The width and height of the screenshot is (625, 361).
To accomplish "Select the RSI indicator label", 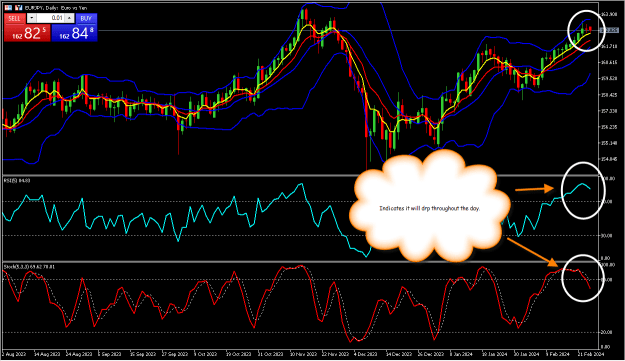I will pyautogui.click(x=17, y=180).
